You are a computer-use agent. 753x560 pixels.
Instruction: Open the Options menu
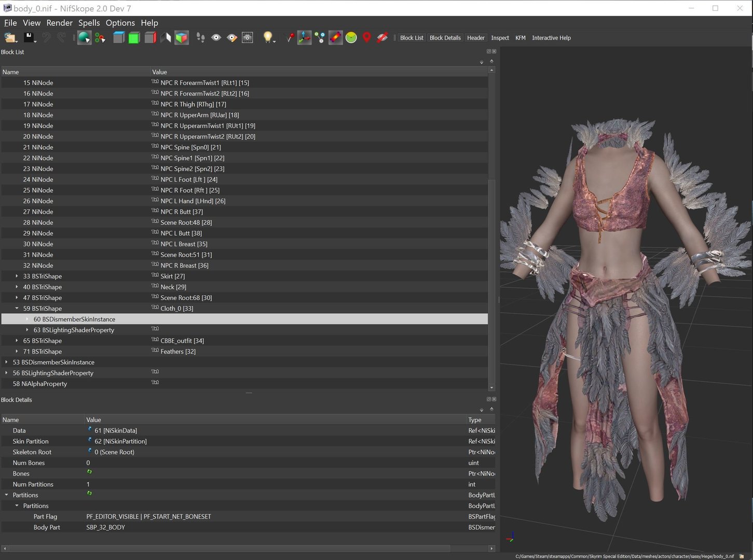coord(120,23)
